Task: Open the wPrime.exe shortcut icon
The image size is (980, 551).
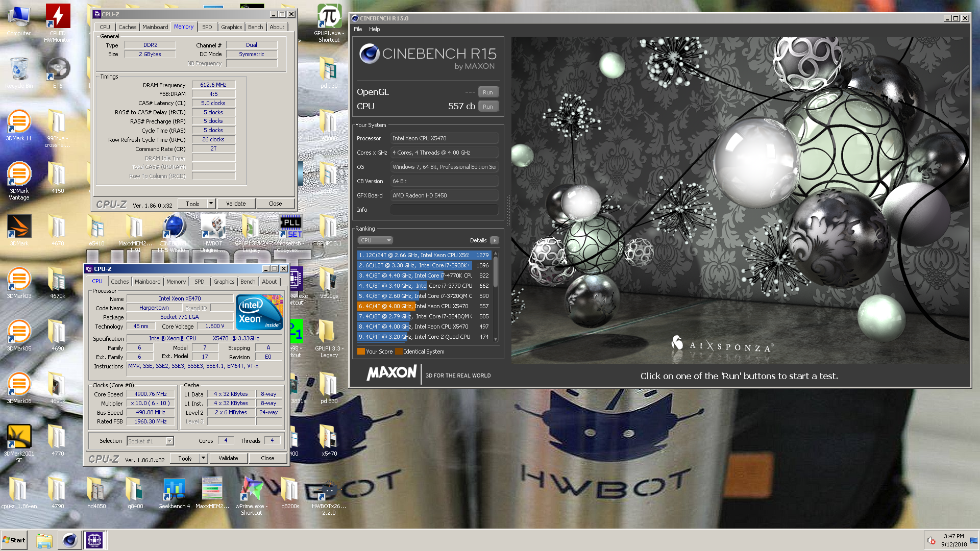Action: coord(252,496)
